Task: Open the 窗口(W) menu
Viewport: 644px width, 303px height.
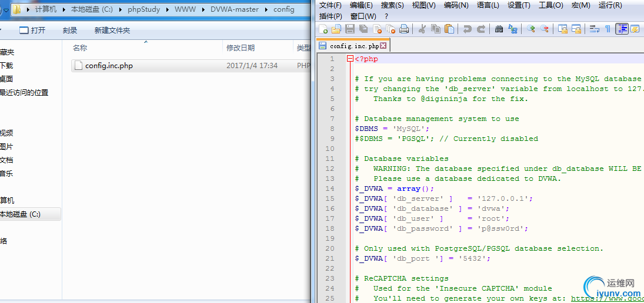Action: pyautogui.click(x=363, y=16)
